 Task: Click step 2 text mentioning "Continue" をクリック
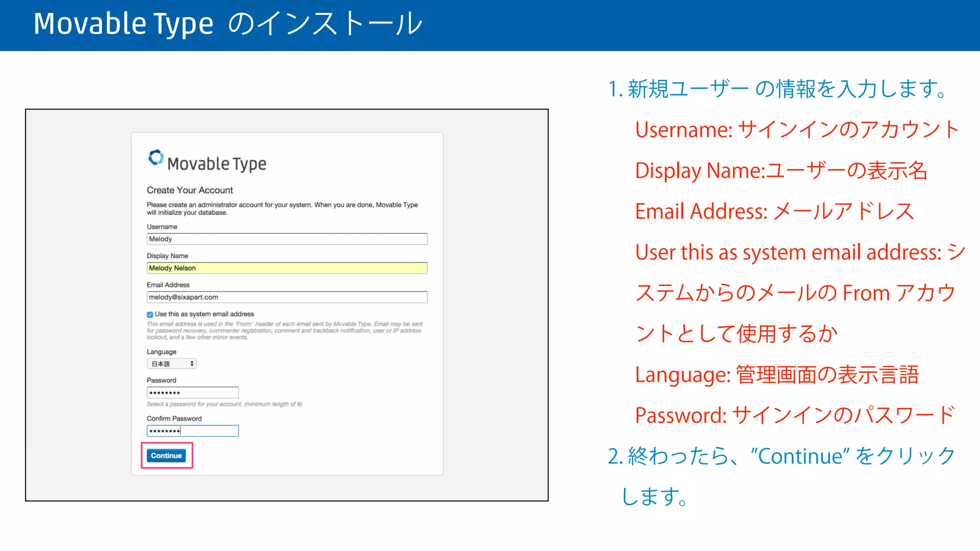tap(782, 476)
